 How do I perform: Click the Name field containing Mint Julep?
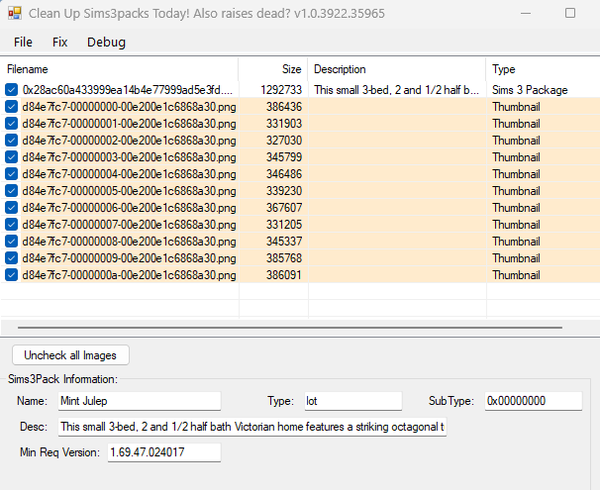139,401
